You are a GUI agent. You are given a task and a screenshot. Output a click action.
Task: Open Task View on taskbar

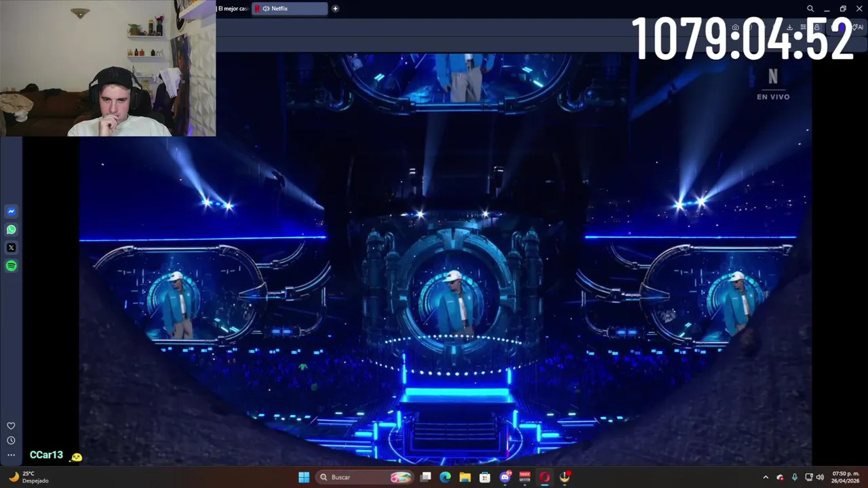point(425,477)
